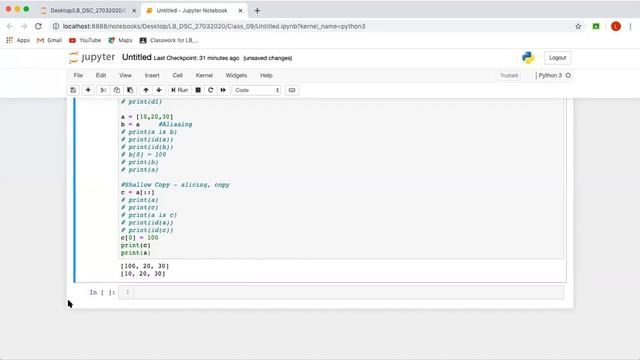Run the selected cell
The width and height of the screenshot is (640, 360).
pos(180,90)
